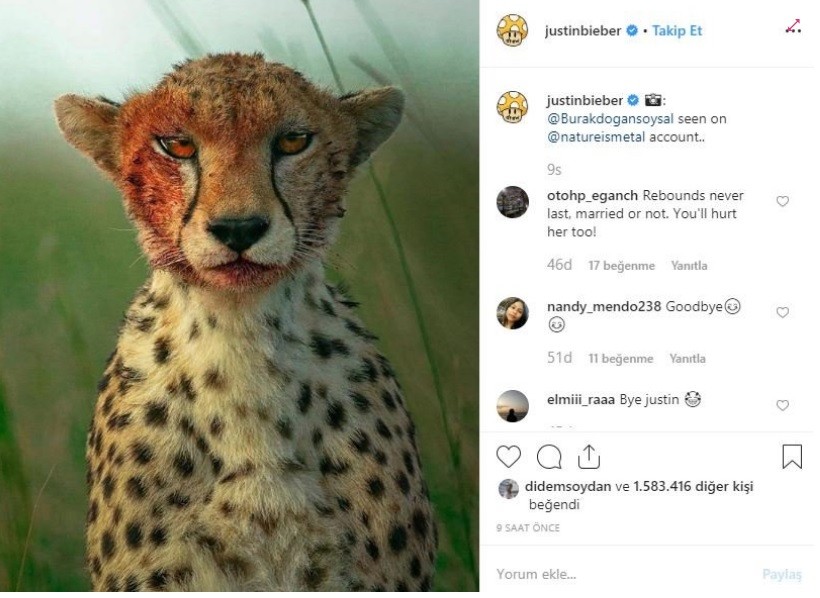Viewport: 820px width, 598px height.
Task: Click the verified badge in the caption line
Action: 631,100
